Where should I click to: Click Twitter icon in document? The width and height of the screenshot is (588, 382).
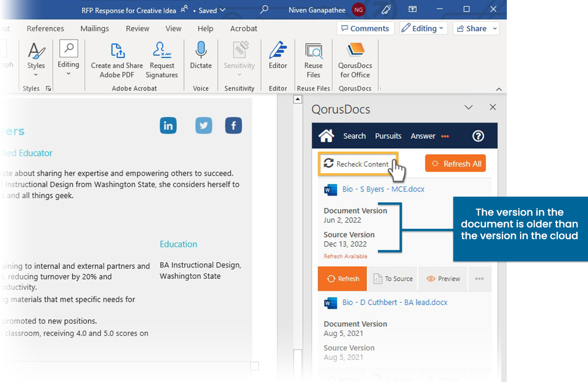pyautogui.click(x=204, y=126)
